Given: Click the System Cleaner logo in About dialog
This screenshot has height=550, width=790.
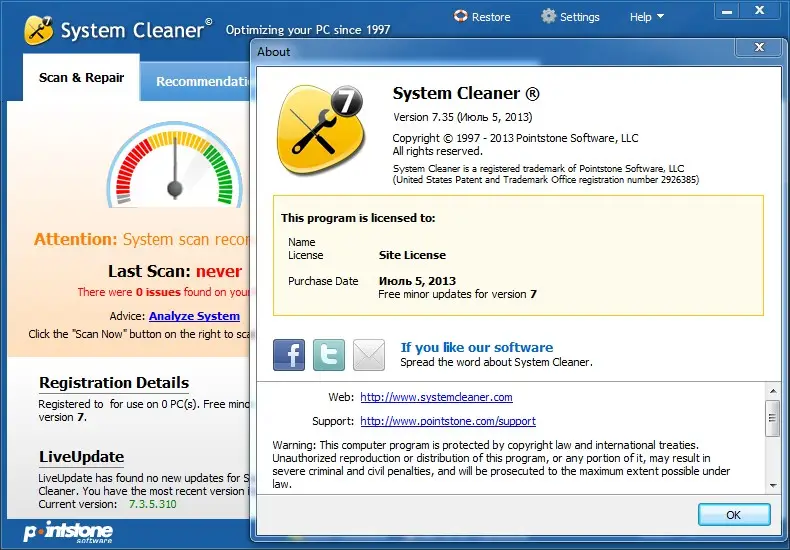Looking at the screenshot, I should pyautogui.click(x=321, y=129).
